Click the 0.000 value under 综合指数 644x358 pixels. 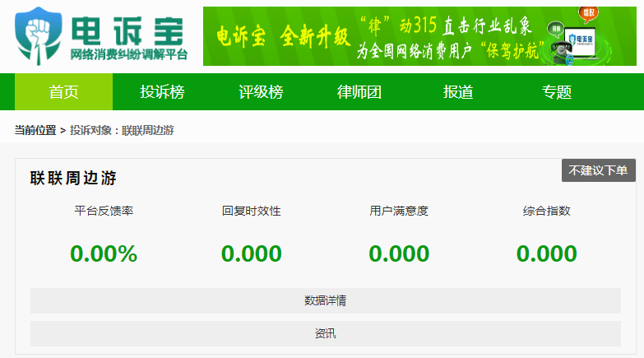(547, 253)
